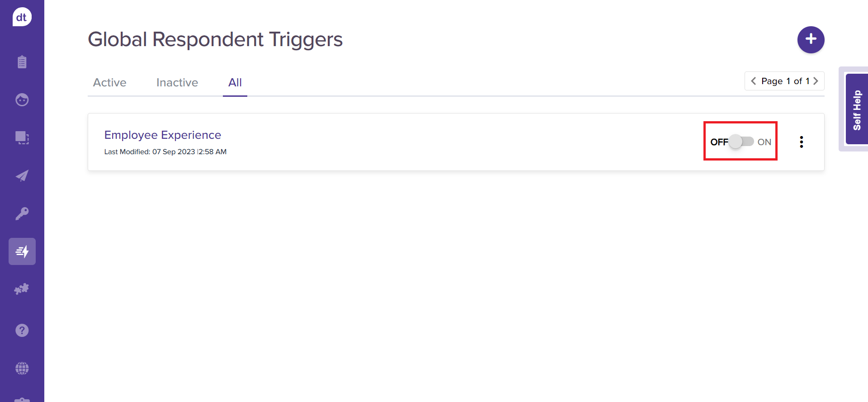Image resolution: width=868 pixels, height=402 pixels.
Task: Open the respondents face icon
Action: tap(22, 99)
